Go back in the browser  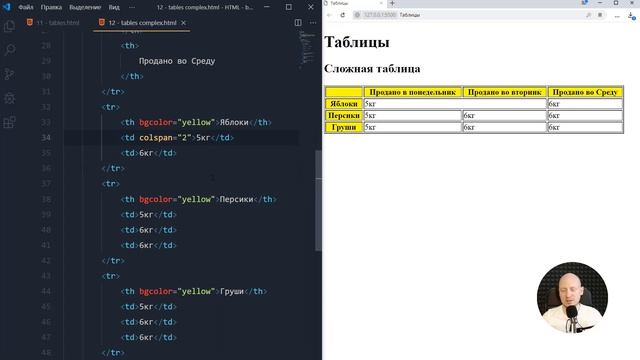coord(329,15)
